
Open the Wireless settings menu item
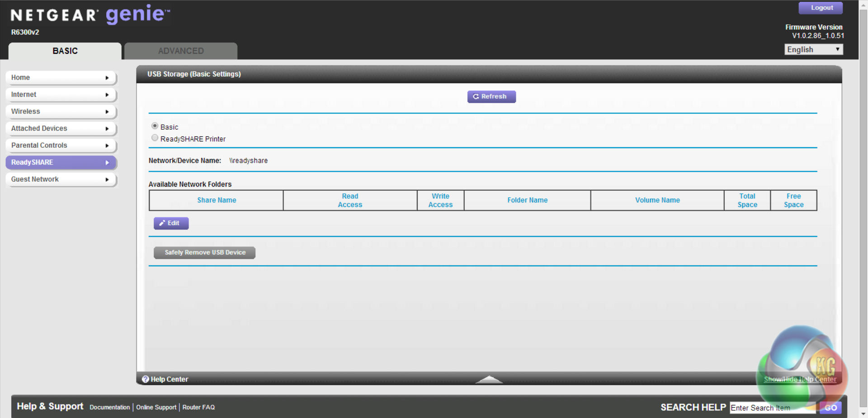[x=61, y=112]
